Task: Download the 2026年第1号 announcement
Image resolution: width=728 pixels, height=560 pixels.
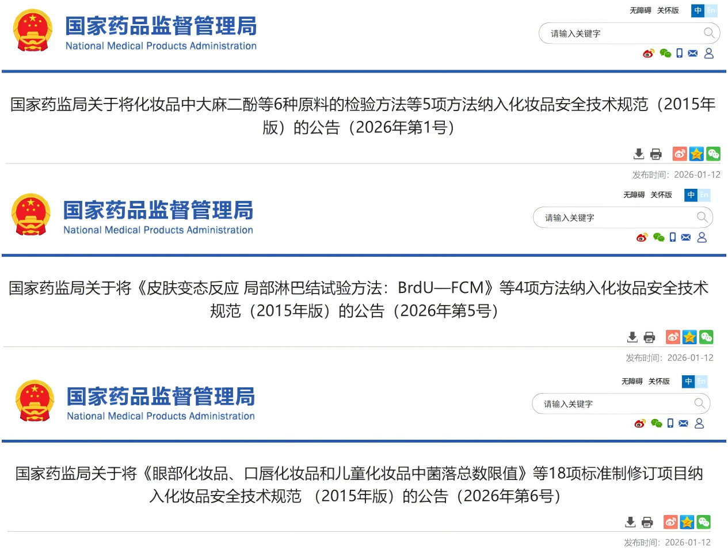Action: click(639, 154)
